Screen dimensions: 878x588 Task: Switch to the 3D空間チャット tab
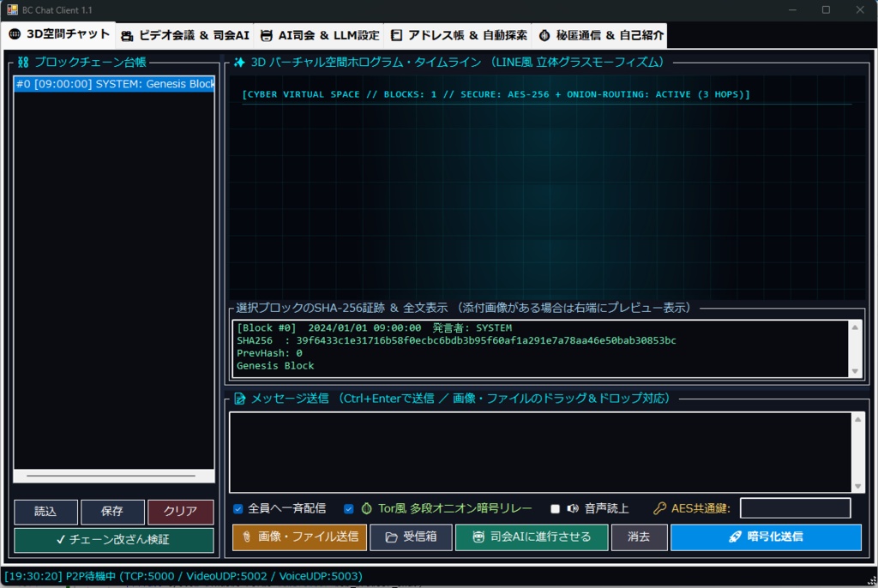coord(59,34)
